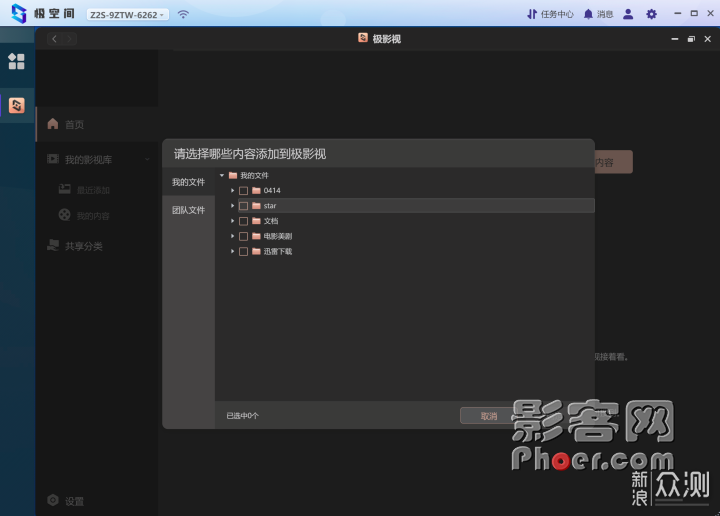Click the flag icon beside 共享分类

(x=53, y=245)
